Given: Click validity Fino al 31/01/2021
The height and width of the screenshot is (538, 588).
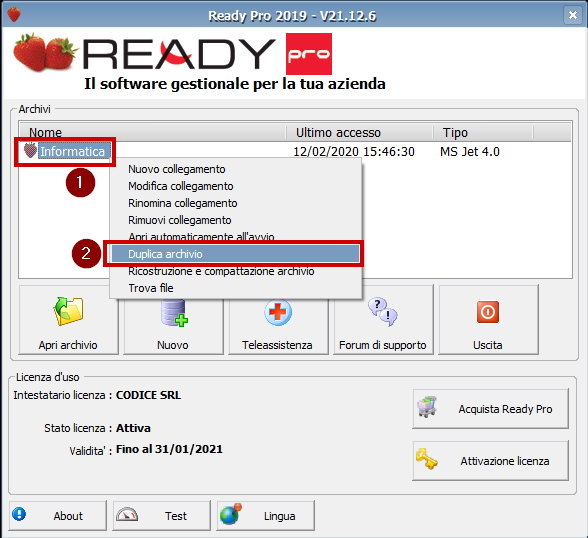Looking at the screenshot, I should (169, 449).
